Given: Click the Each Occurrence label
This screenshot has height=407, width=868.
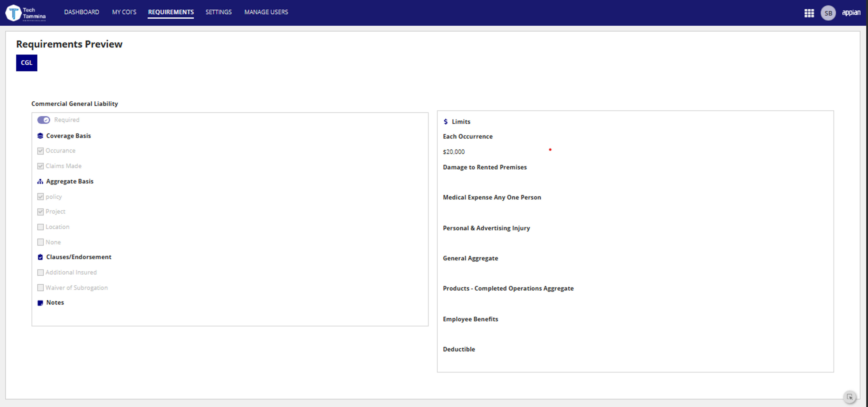Looking at the screenshot, I should (x=467, y=136).
